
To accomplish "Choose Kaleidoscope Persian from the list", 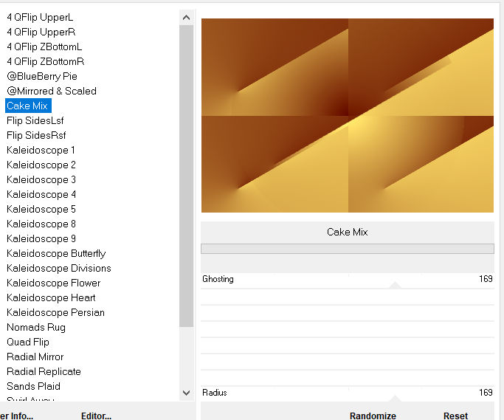I will (x=55, y=312).
